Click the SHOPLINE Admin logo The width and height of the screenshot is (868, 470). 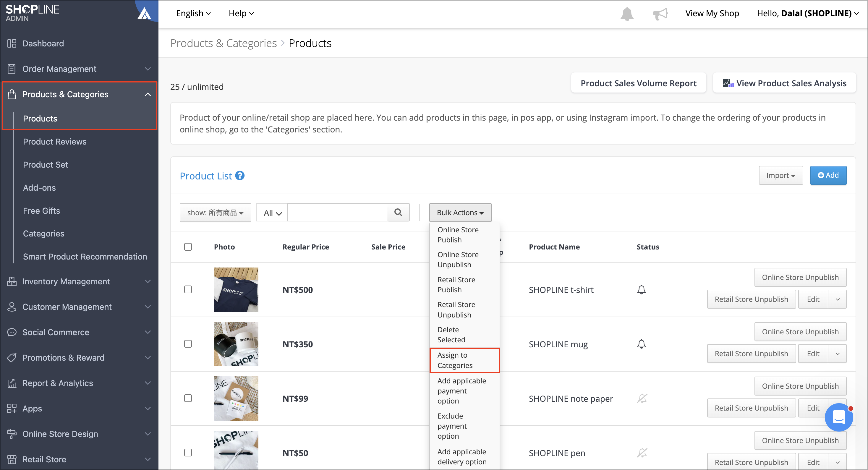tap(32, 13)
